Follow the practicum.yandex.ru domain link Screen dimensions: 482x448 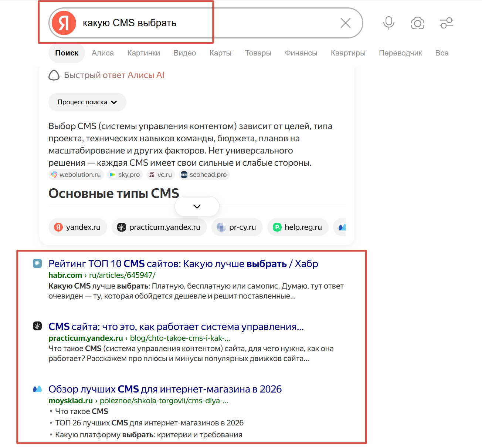[86, 338]
